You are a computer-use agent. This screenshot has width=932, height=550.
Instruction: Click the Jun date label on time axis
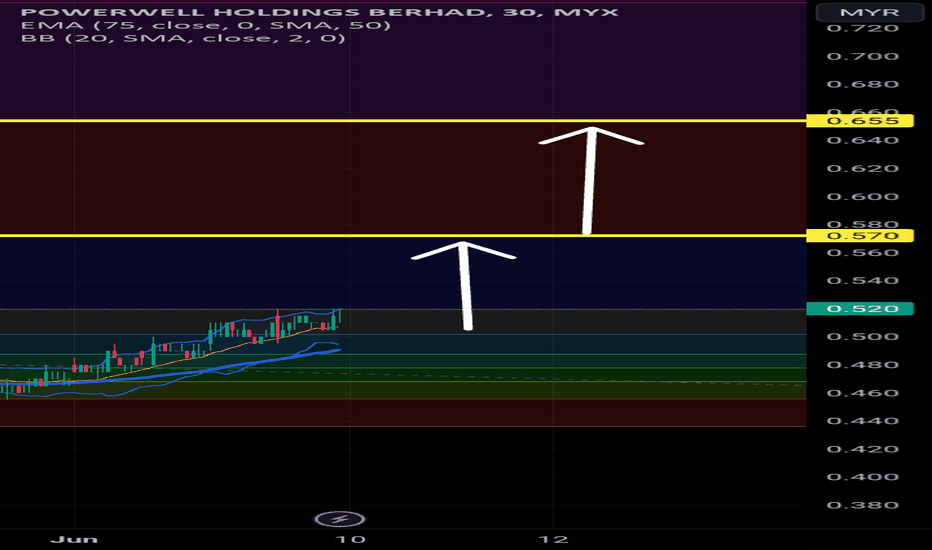74,539
